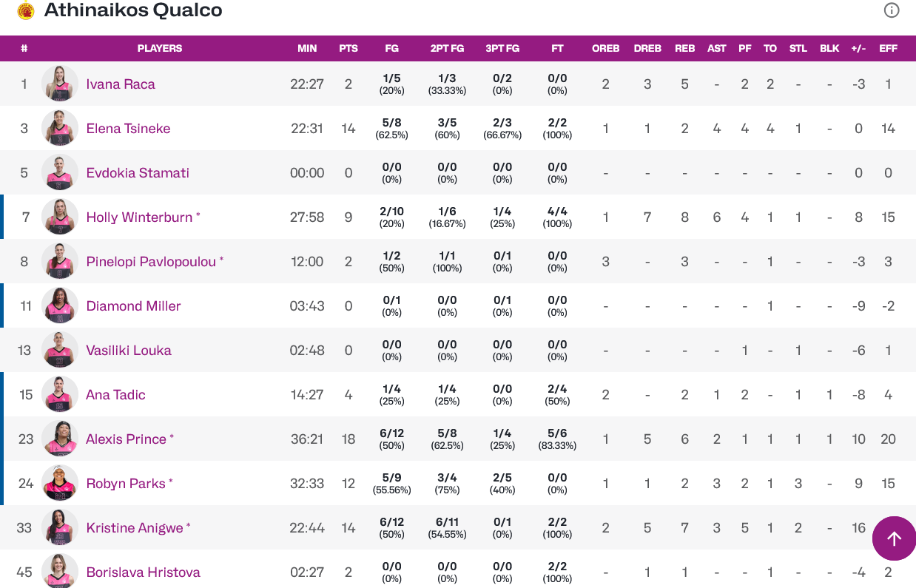Image resolution: width=916 pixels, height=588 pixels.
Task: Select Borislava Hristova's name link
Action: tap(143, 572)
